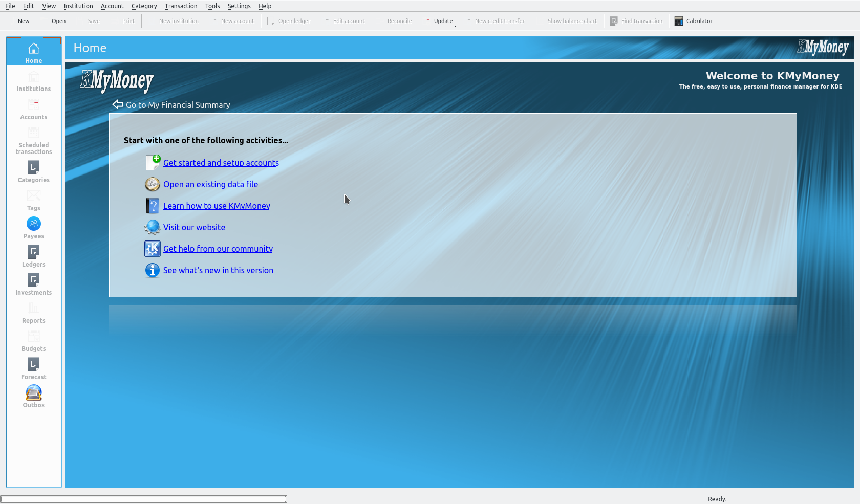This screenshot has height=504, width=860.
Task: Open the Settings menu
Action: click(x=239, y=6)
